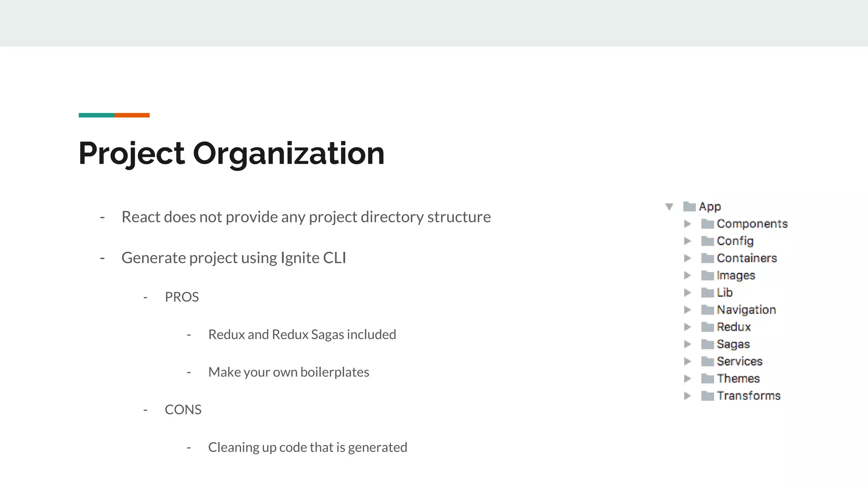Expand the Components folder arrow
This screenshot has width=868, height=488.
[687, 224]
